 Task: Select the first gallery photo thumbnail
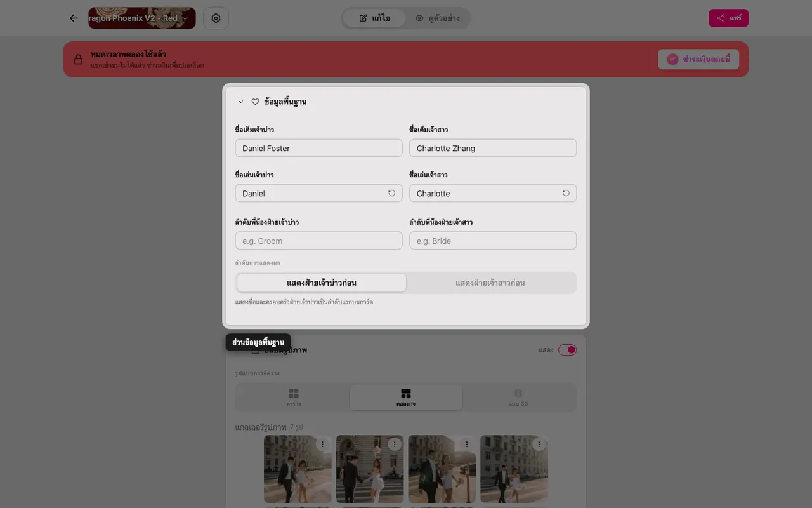click(x=298, y=469)
